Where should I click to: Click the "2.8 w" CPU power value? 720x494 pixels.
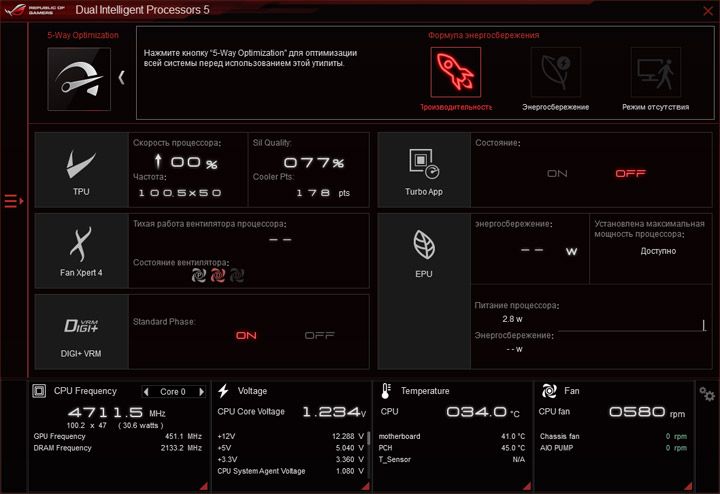point(512,319)
